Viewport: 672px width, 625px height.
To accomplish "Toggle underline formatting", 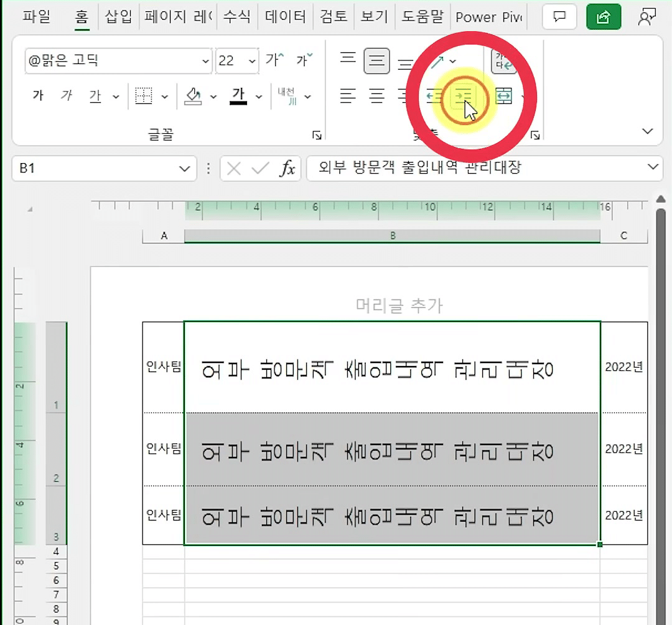I will pyautogui.click(x=95, y=95).
